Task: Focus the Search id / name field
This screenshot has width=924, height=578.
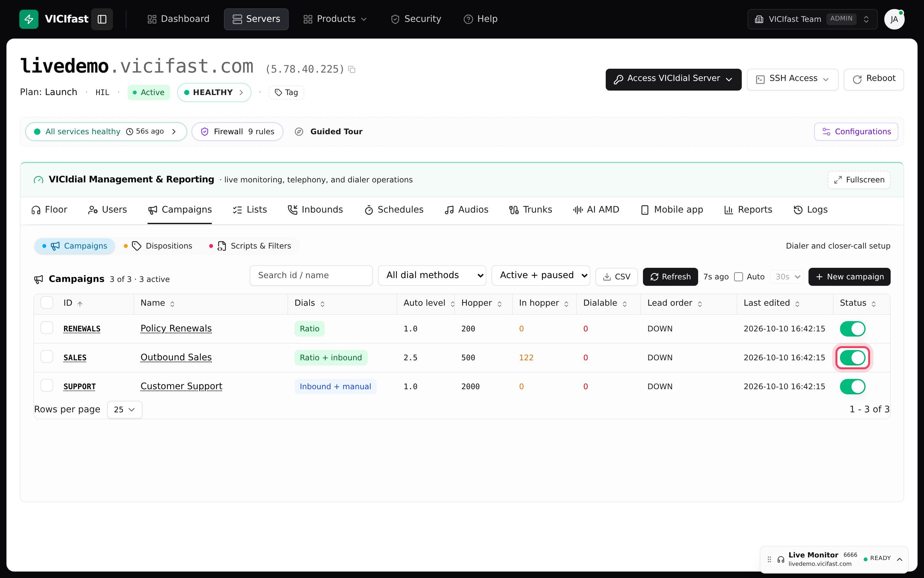Action: [311, 275]
